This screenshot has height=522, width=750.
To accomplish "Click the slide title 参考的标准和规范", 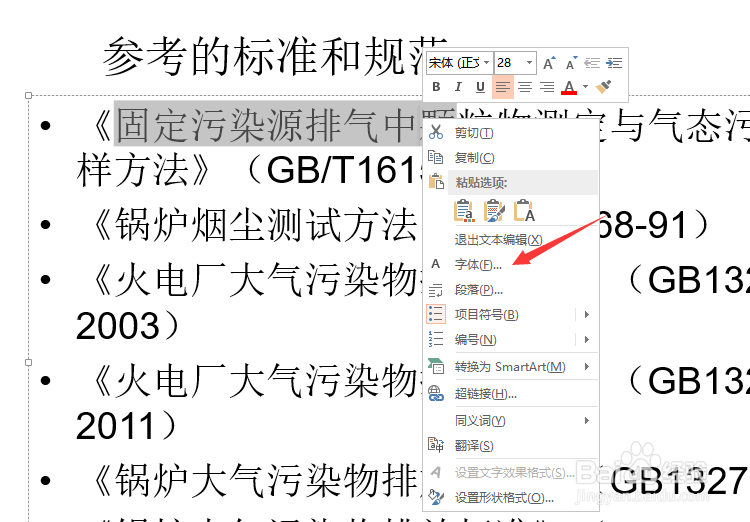I will point(275,57).
